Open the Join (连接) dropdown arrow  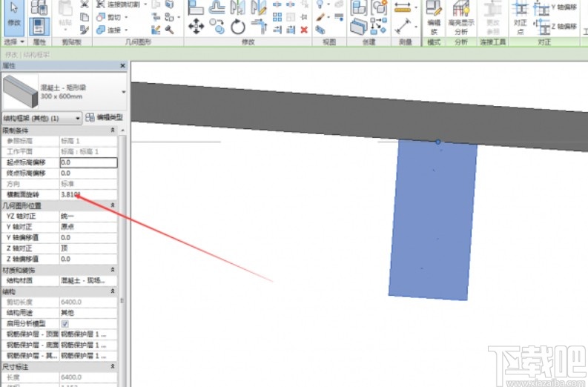126,30
